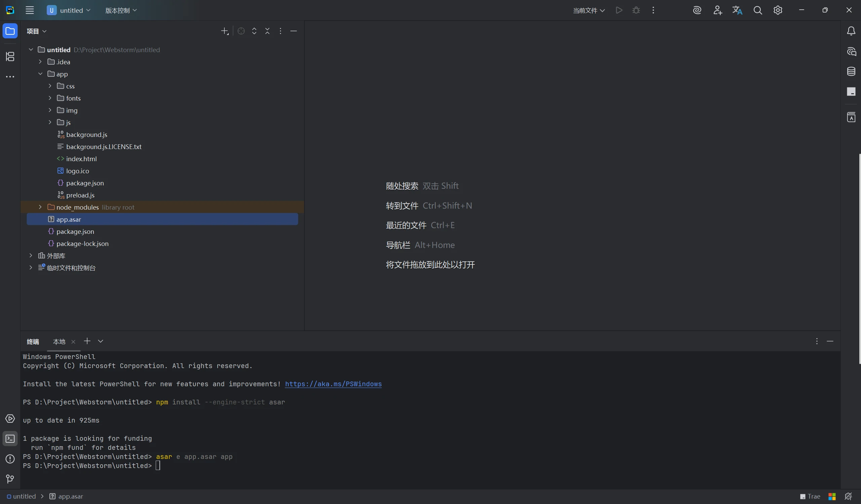Open the Git version control tool window
The height and width of the screenshot is (504, 861).
tap(10, 479)
